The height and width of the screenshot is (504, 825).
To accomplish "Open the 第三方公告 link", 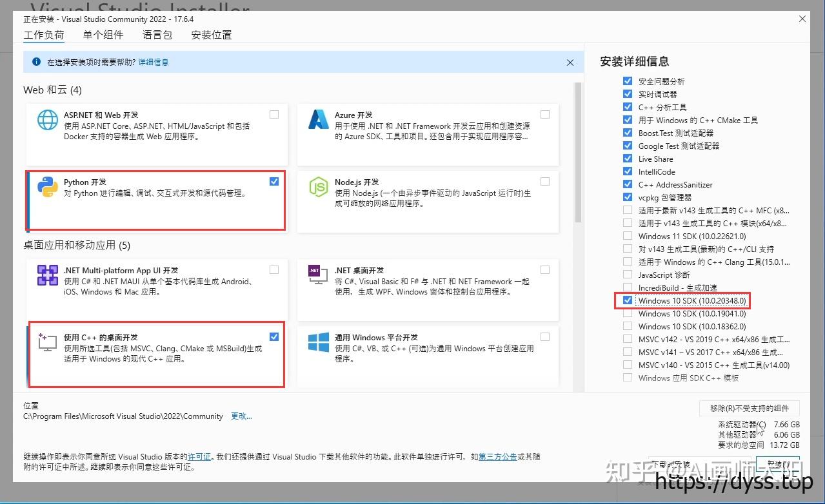I will tap(497, 456).
